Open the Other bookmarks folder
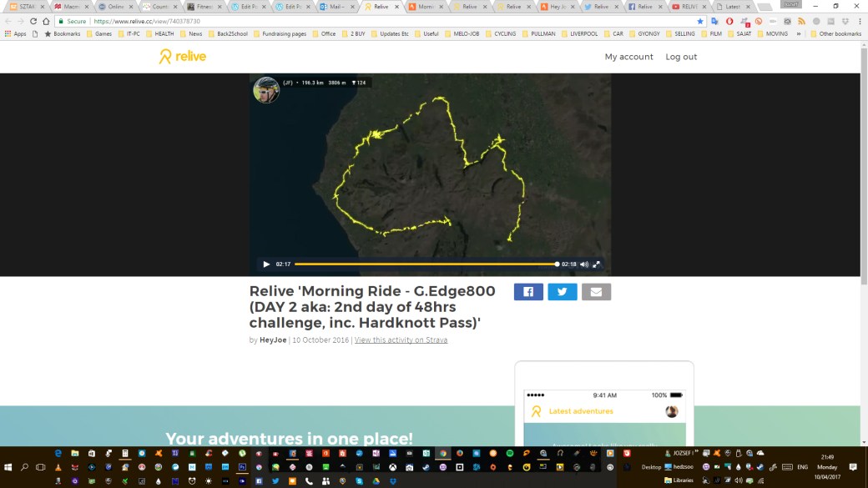Viewport: 868px width, 488px height. (x=835, y=34)
